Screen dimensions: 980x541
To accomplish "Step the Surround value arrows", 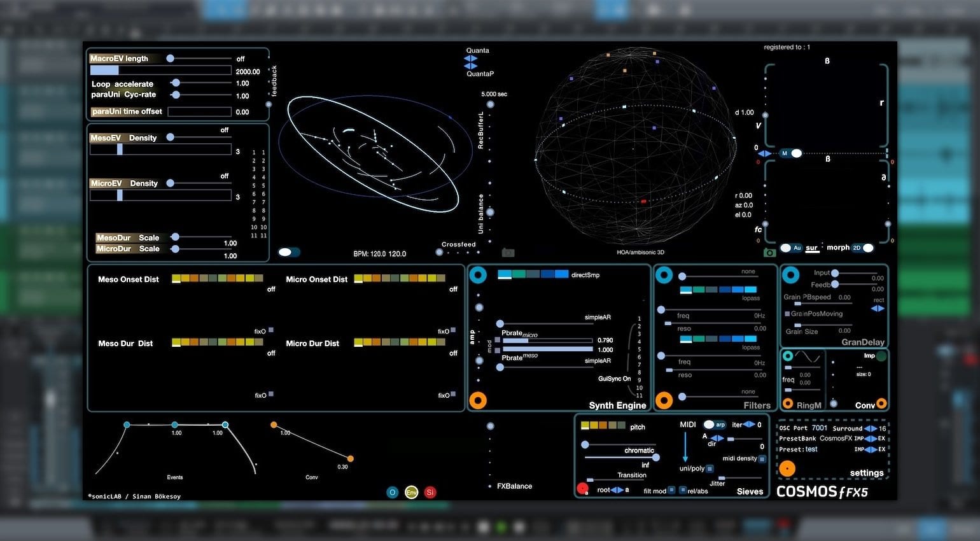I will [x=871, y=428].
